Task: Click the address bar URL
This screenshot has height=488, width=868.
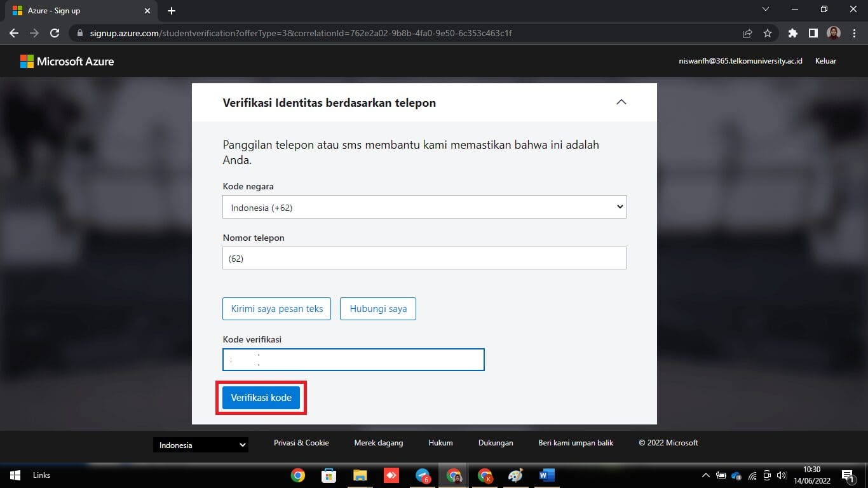Action: click(301, 33)
